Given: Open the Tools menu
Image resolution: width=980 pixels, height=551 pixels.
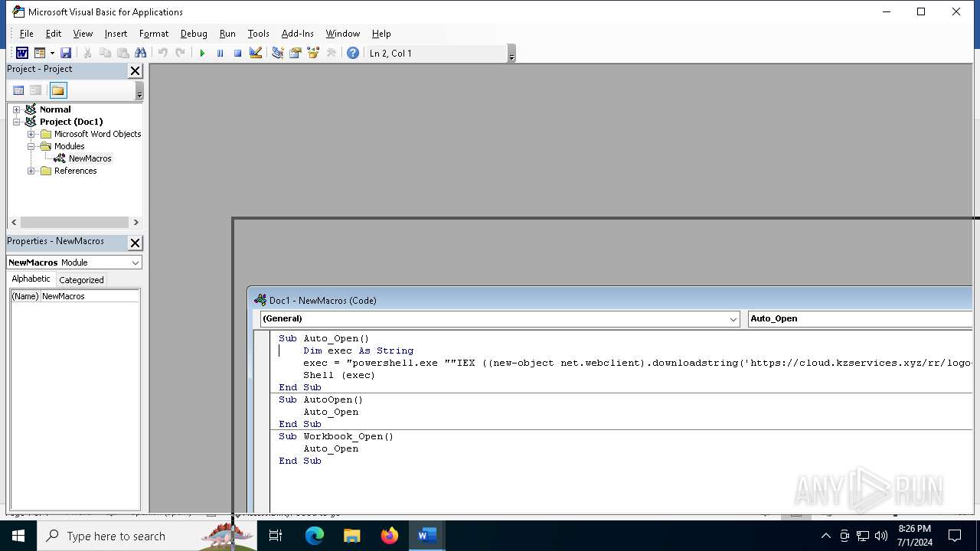Looking at the screenshot, I should pyautogui.click(x=258, y=34).
